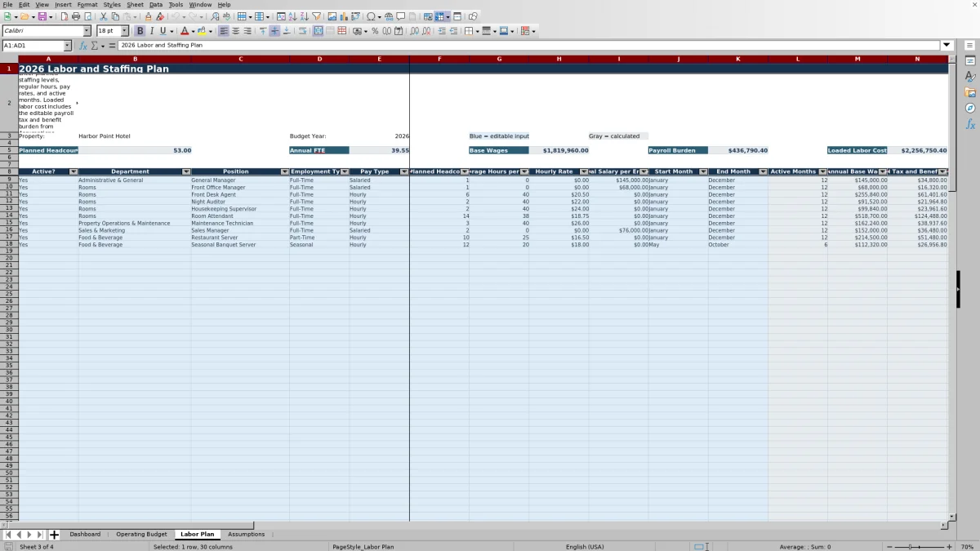Click the font color red A button
The height and width of the screenshot is (551, 980).
tap(183, 31)
